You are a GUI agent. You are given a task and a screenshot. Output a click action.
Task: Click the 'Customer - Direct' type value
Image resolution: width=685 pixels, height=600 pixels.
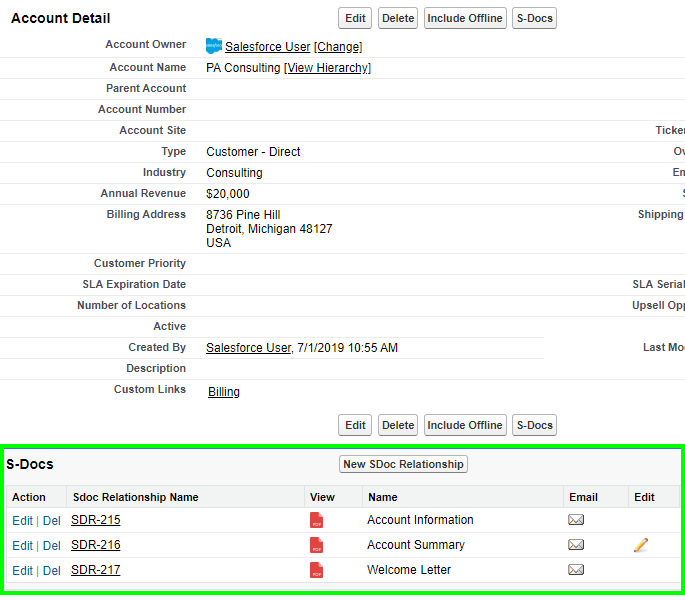[253, 152]
